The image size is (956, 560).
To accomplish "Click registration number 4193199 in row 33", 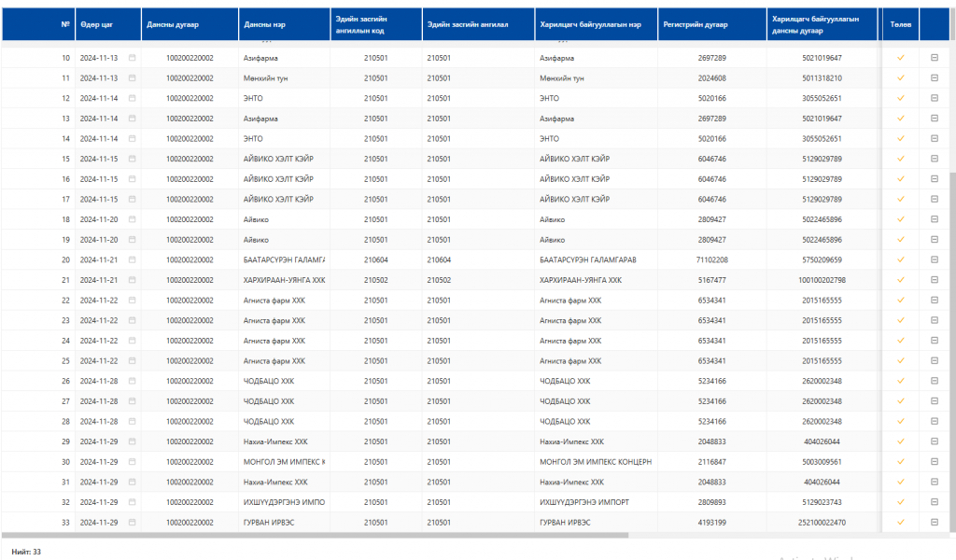I will 712,523.
